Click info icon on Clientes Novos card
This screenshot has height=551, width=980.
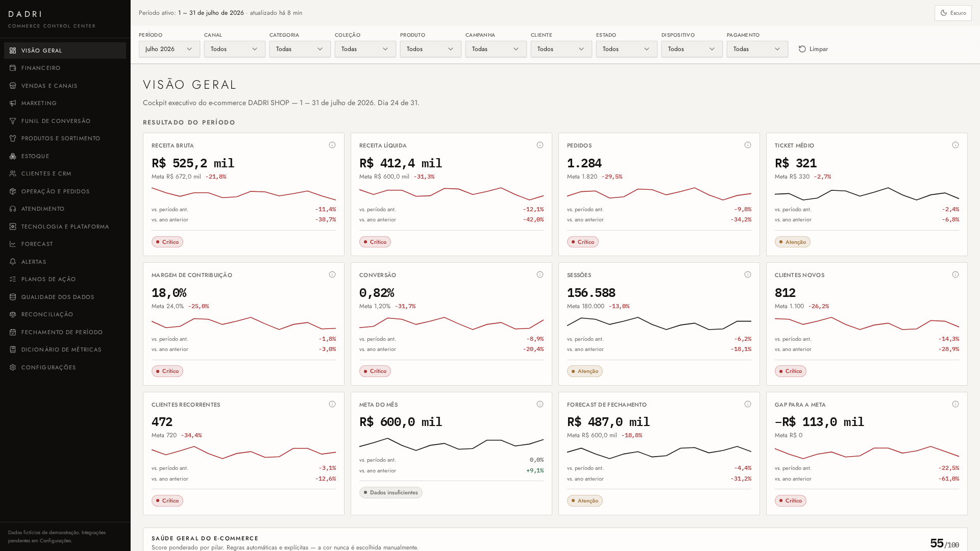pyautogui.click(x=955, y=275)
